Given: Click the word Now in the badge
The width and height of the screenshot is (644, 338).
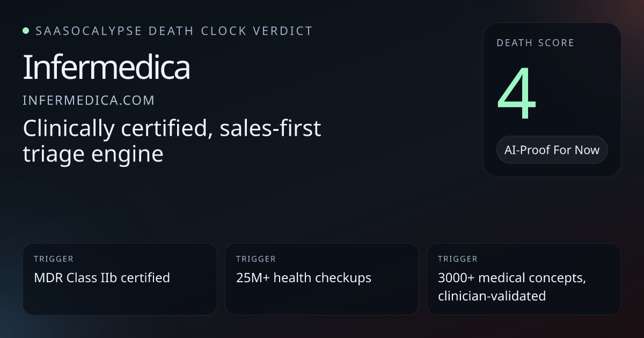Looking at the screenshot, I should [x=587, y=150].
